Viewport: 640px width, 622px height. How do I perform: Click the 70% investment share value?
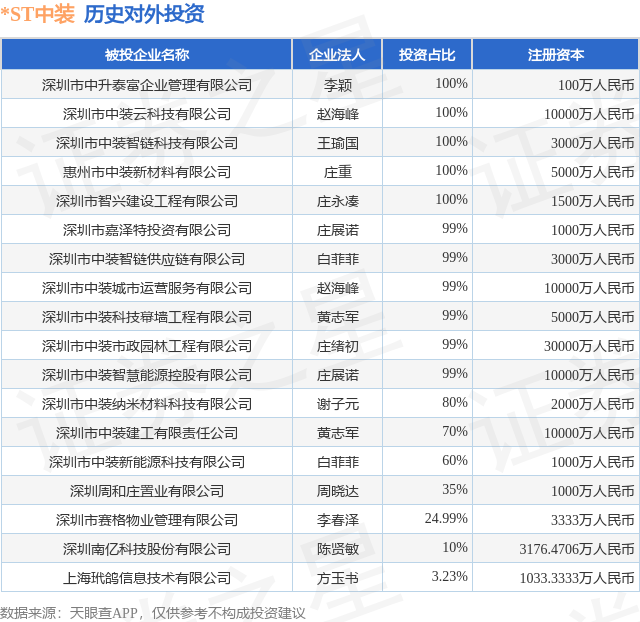[455, 431]
